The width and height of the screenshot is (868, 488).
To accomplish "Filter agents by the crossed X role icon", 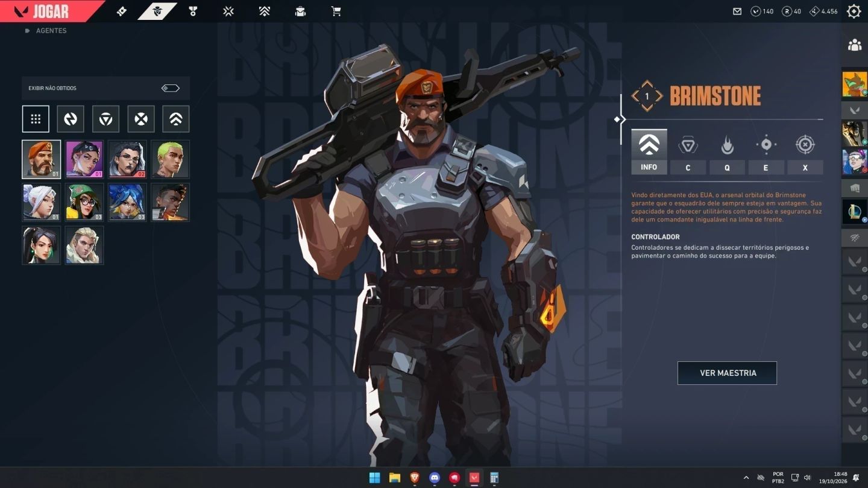I will [x=140, y=119].
